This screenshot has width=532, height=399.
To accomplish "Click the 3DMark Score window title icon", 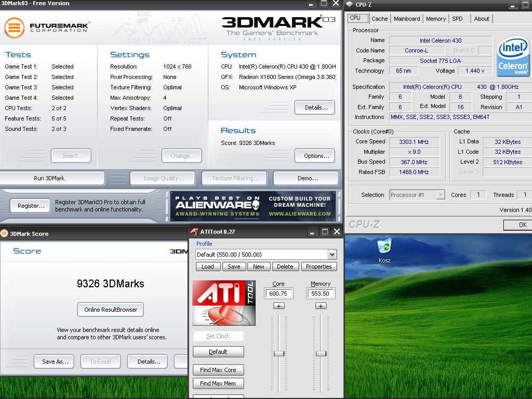I will click(x=4, y=233).
